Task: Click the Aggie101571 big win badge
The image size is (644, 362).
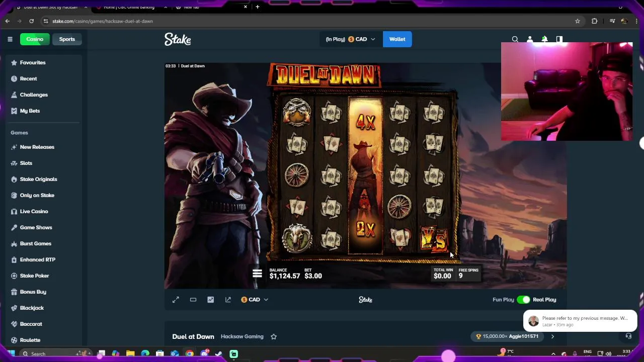Action: 507,336
